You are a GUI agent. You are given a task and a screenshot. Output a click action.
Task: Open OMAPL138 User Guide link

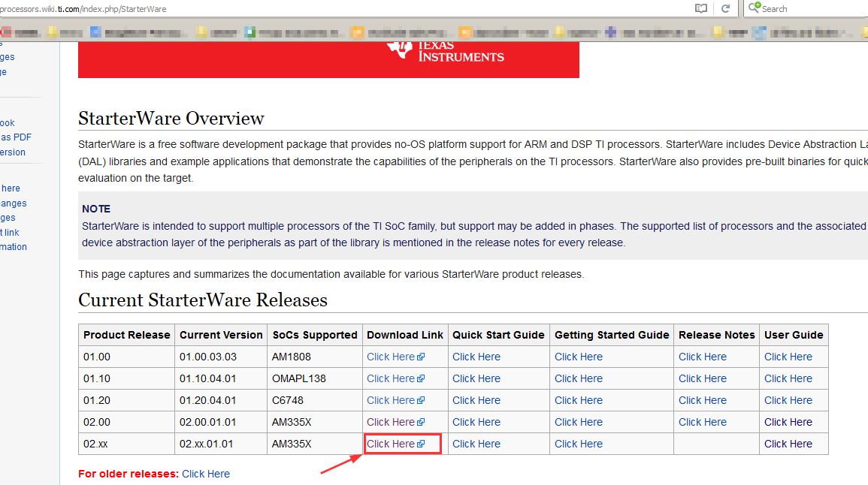pyautogui.click(x=788, y=378)
